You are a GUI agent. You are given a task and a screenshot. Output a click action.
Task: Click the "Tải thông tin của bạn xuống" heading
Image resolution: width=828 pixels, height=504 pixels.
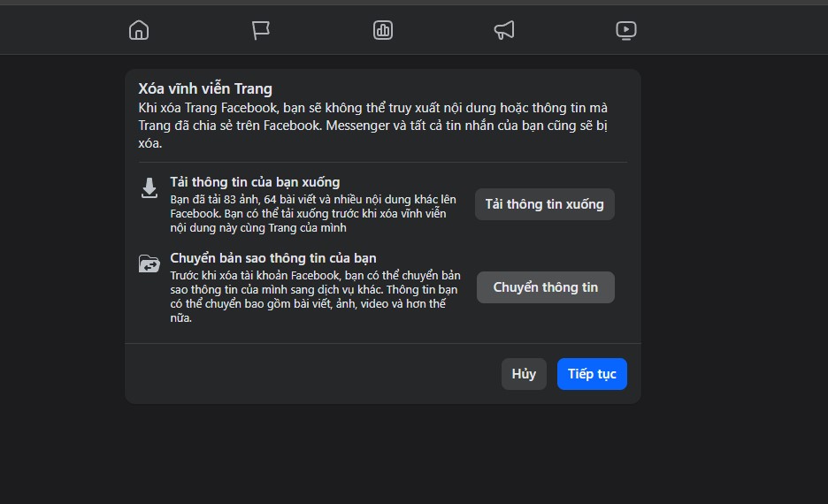point(255,182)
